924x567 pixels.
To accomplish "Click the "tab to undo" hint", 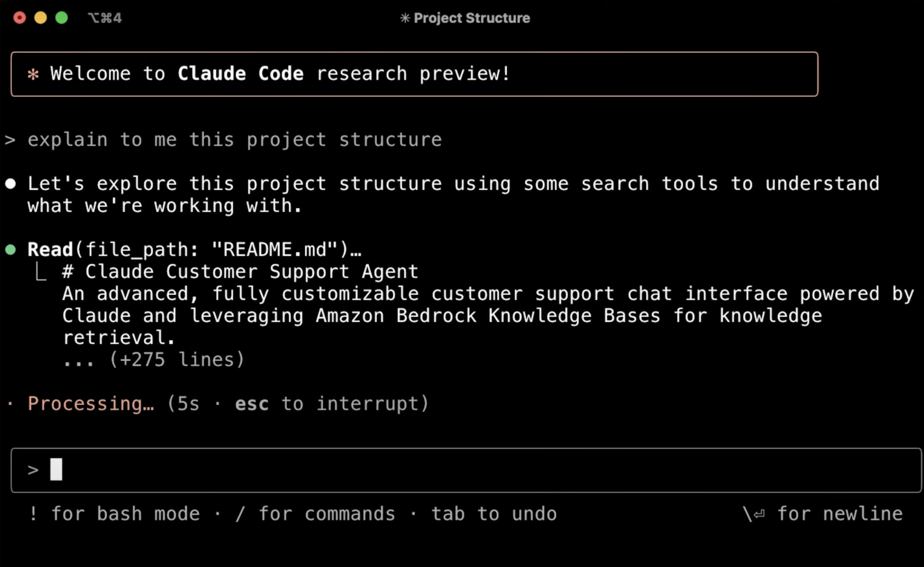I will tap(494, 514).
